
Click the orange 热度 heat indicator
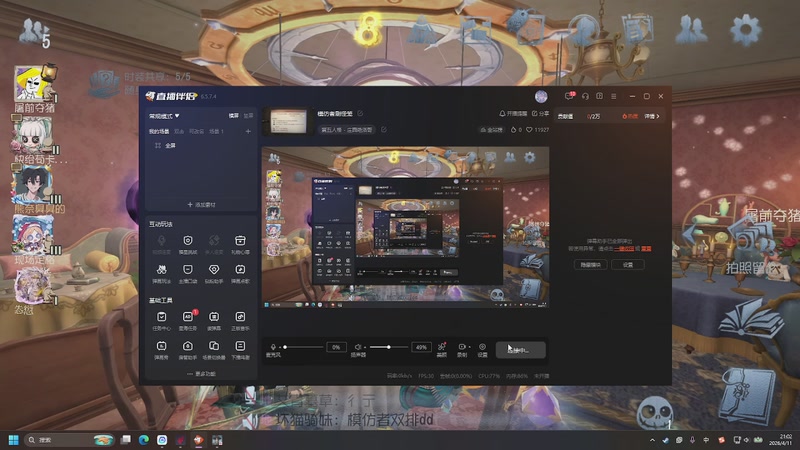click(x=630, y=116)
